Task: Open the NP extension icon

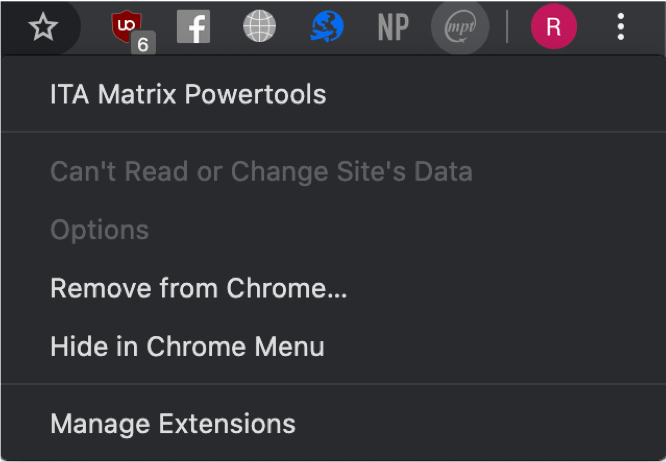Action: [393, 27]
